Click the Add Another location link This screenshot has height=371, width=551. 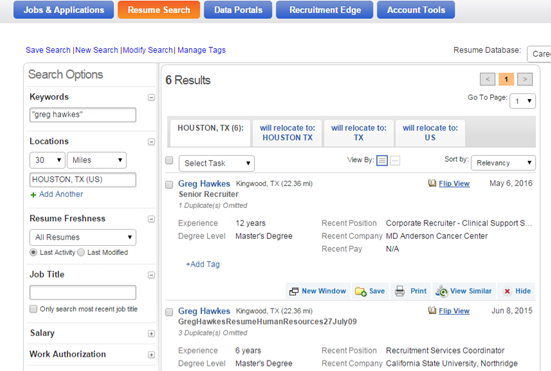[x=61, y=194]
